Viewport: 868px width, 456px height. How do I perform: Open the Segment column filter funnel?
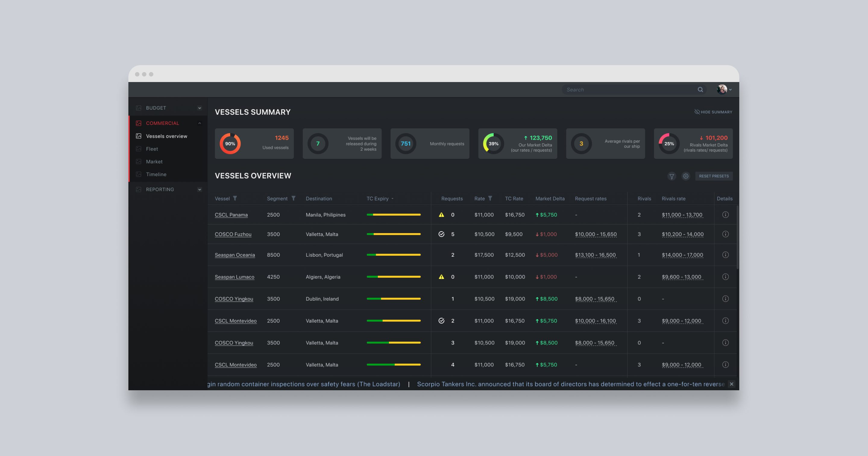(x=294, y=198)
